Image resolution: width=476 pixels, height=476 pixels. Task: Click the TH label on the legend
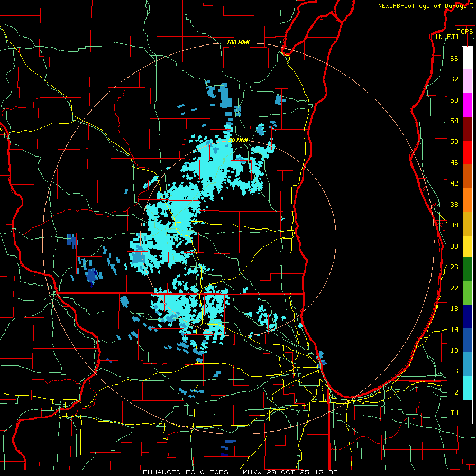pos(454,413)
